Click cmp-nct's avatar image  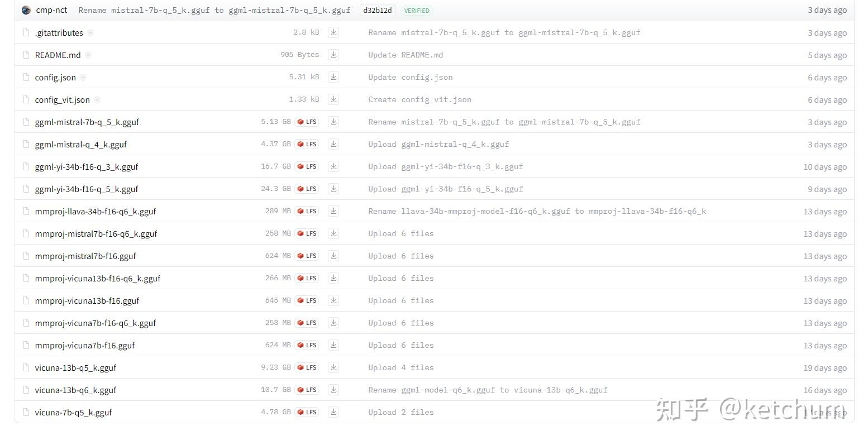(26, 9)
